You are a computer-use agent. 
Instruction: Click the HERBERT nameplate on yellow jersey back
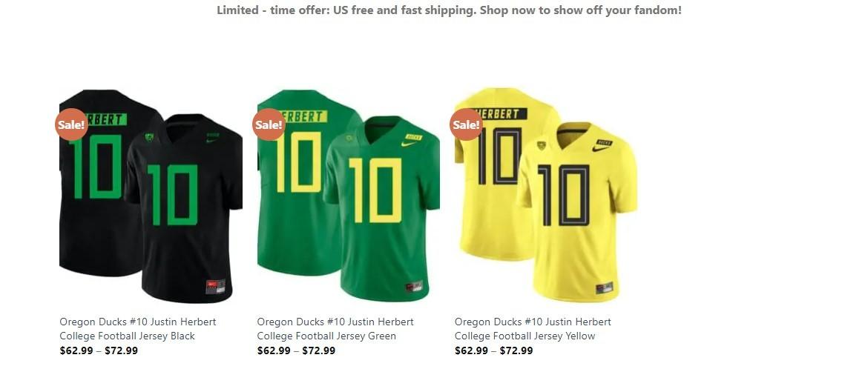tap(499, 114)
